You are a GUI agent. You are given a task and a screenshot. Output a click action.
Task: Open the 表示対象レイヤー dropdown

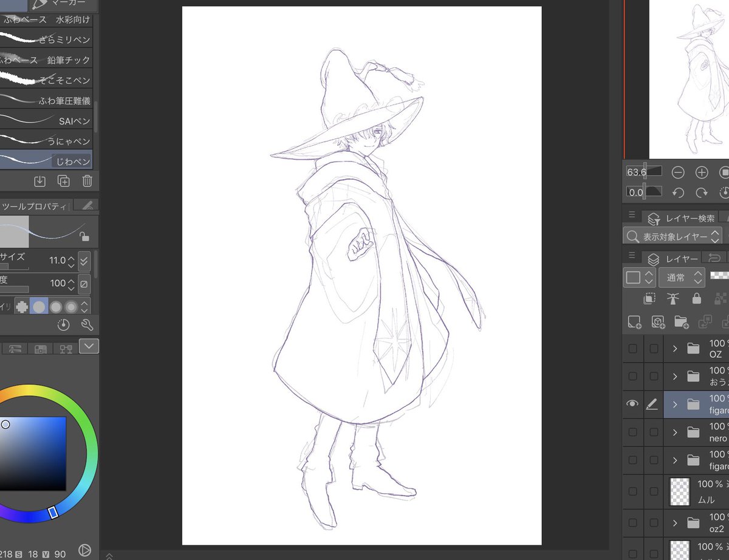pyautogui.click(x=673, y=236)
